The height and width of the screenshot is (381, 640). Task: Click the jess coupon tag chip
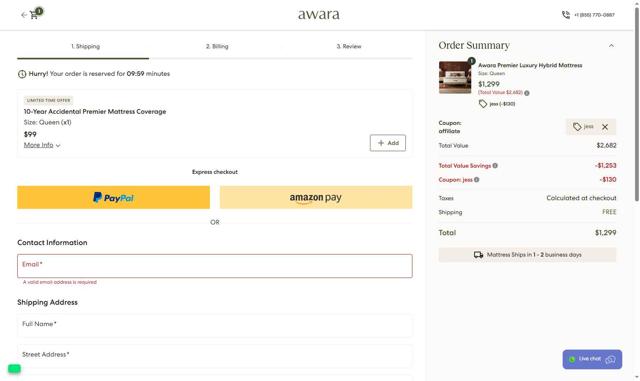point(583,127)
